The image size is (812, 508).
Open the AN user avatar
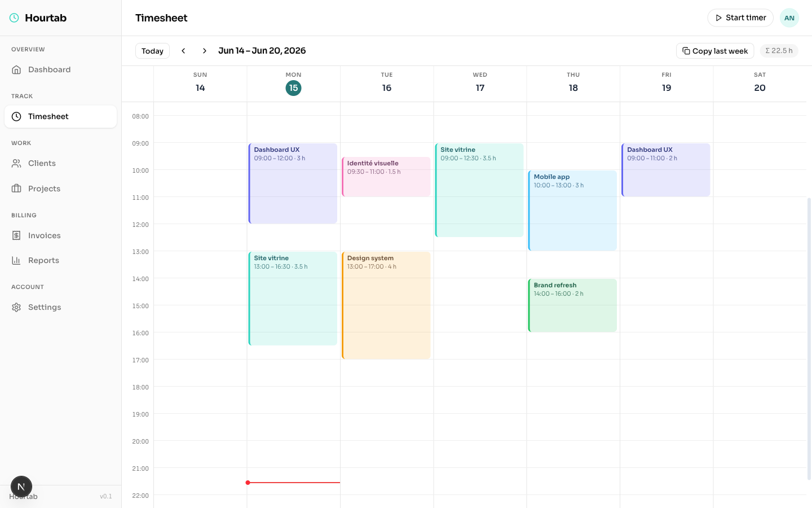(789, 18)
